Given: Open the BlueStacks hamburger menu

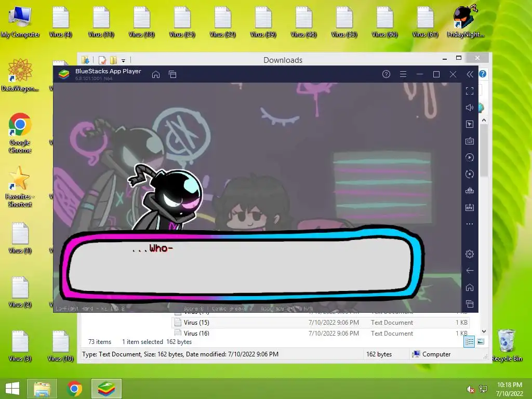Looking at the screenshot, I should click(403, 74).
